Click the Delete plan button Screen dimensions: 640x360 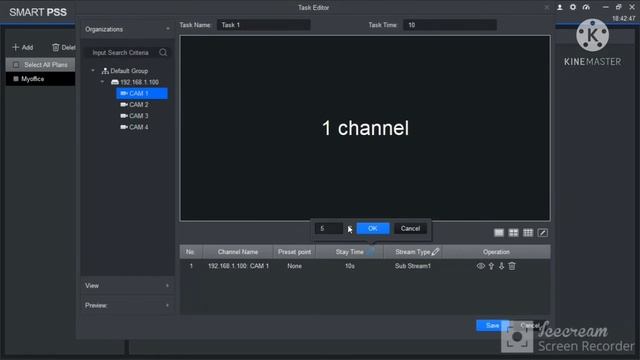coord(64,47)
